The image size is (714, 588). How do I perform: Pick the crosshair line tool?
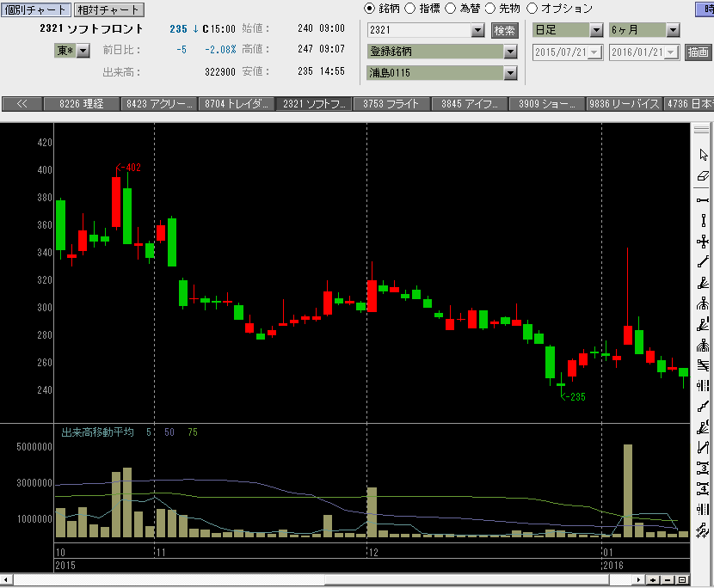(x=703, y=242)
